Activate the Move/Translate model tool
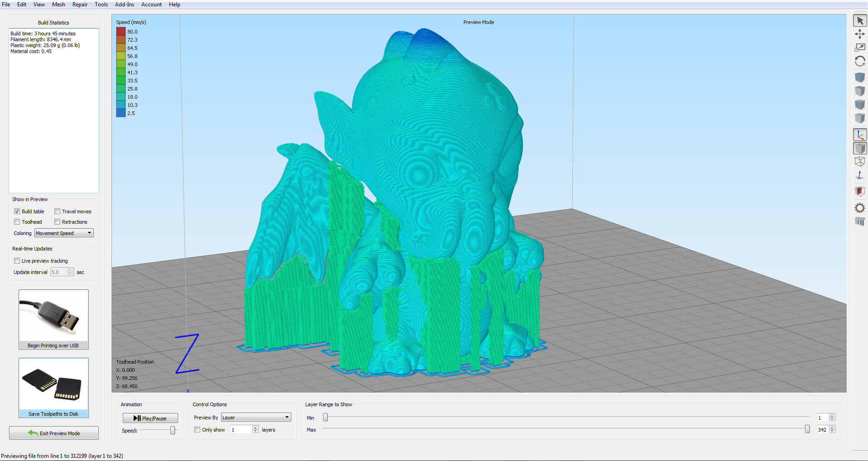The image size is (868, 461). point(859,34)
